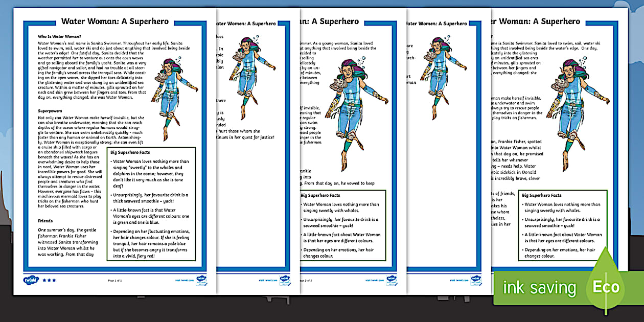
Task: Click the Superpowers section heading
Action: (x=49, y=110)
